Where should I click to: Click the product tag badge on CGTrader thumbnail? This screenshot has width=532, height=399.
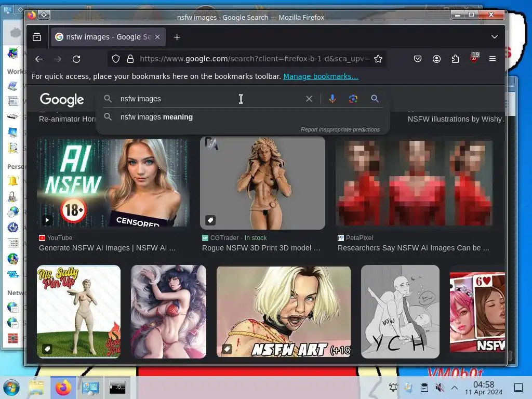[x=210, y=220]
